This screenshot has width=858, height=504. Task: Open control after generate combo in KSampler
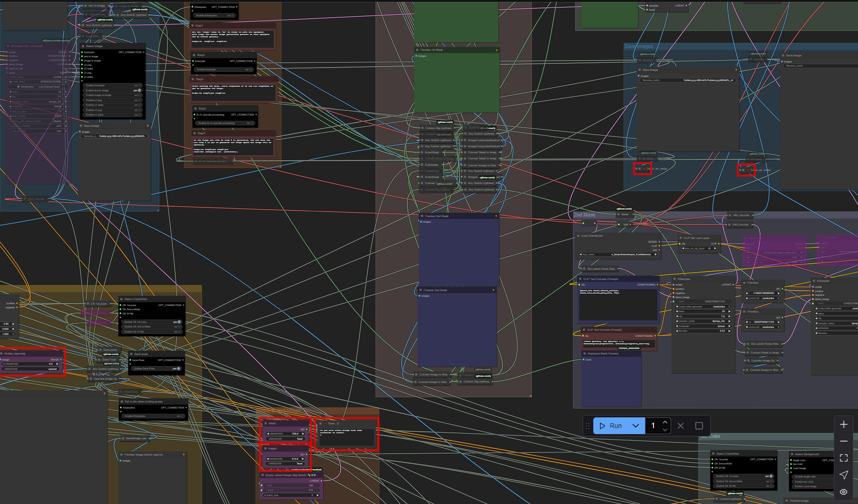click(703, 306)
